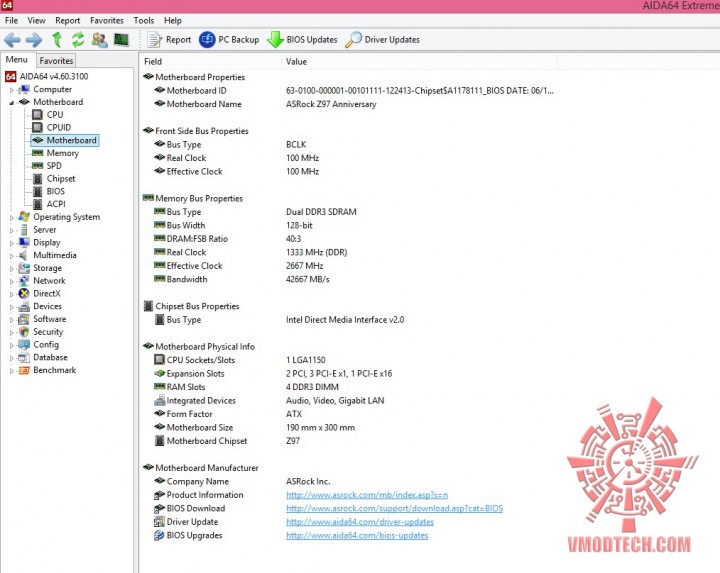This screenshot has width=720, height=573.
Task: Refresh the page with green arrows icon
Action: click(x=78, y=39)
